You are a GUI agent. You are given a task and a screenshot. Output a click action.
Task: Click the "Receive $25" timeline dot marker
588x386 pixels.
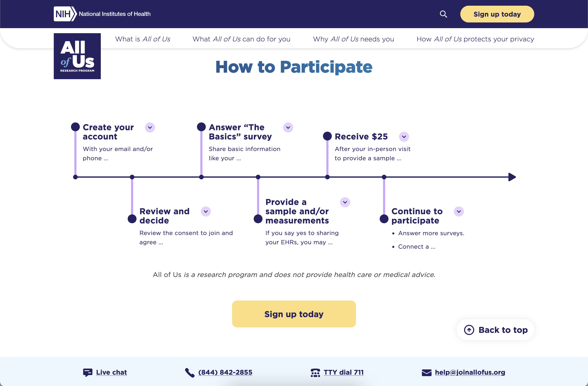pyautogui.click(x=327, y=136)
